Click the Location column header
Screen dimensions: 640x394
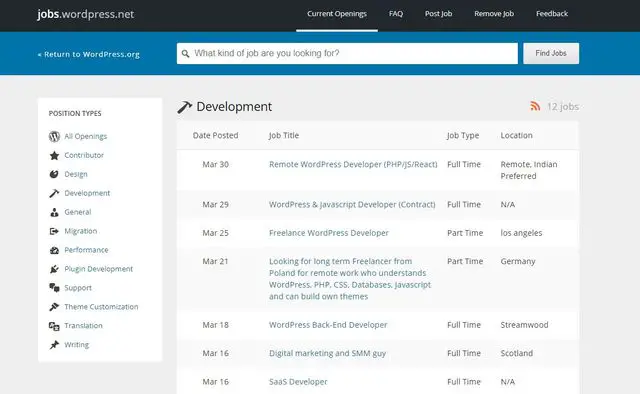coord(516,136)
